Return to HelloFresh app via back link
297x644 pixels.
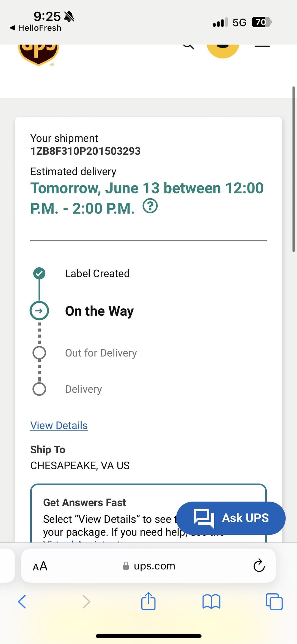click(x=36, y=28)
